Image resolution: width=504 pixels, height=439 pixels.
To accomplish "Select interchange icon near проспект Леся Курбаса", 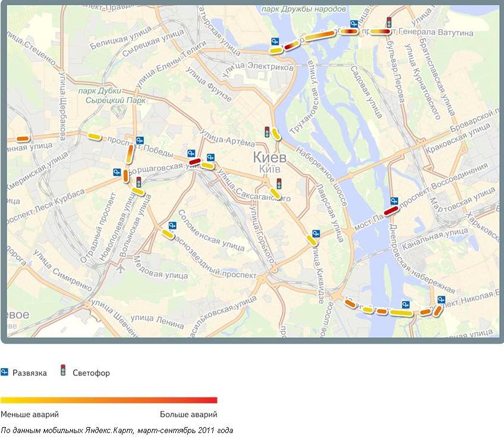I will (x=117, y=172).
